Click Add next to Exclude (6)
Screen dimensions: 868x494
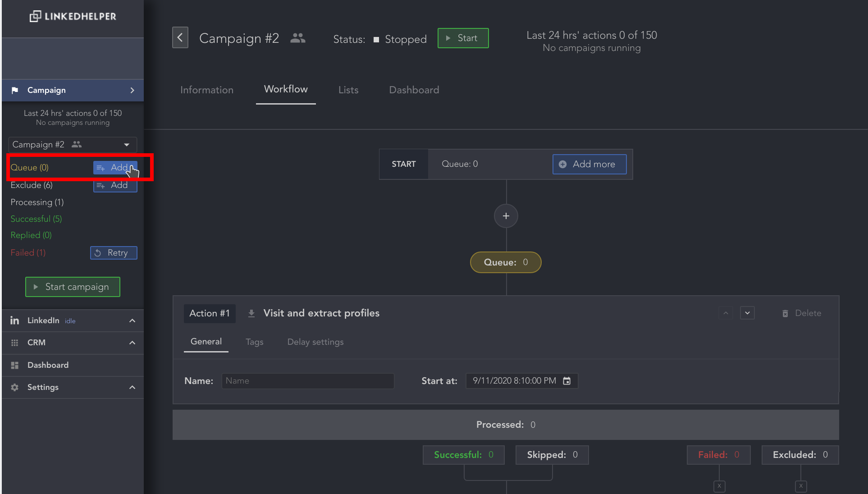(x=115, y=185)
